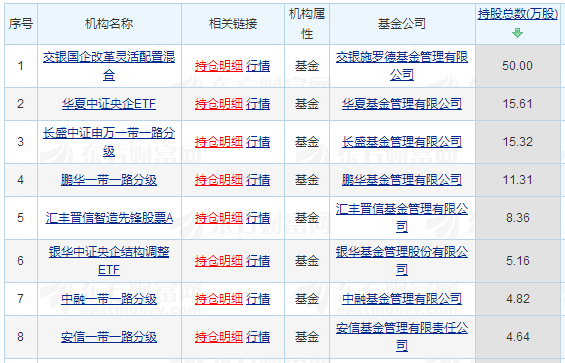Screen dimensions: 565x363
Task: Open 汇丰晋信基金管理有限公司 company link
Action: (402, 218)
